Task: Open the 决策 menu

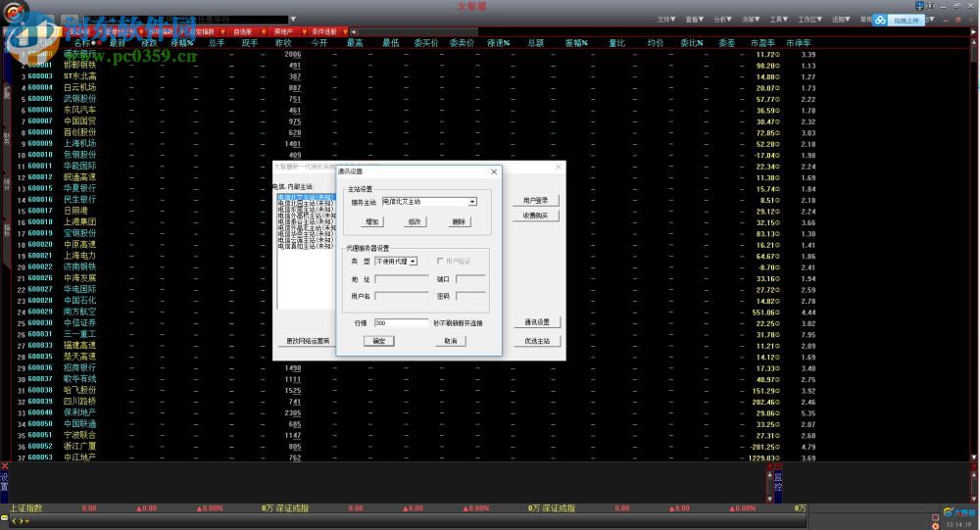Action: (750, 20)
